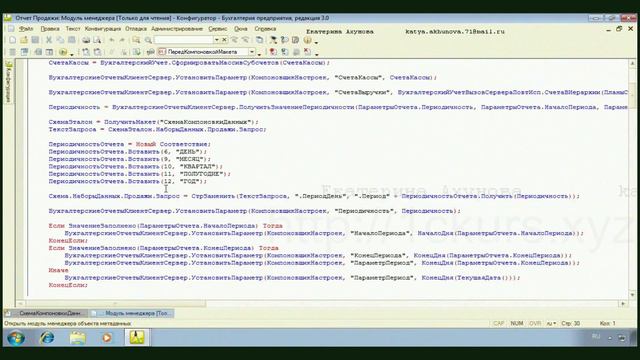Viewport: 640px width, 360px height.
Task: Switch to the СхемаКомпоновкиДанн window tab
Action: (x=46, y=313)
